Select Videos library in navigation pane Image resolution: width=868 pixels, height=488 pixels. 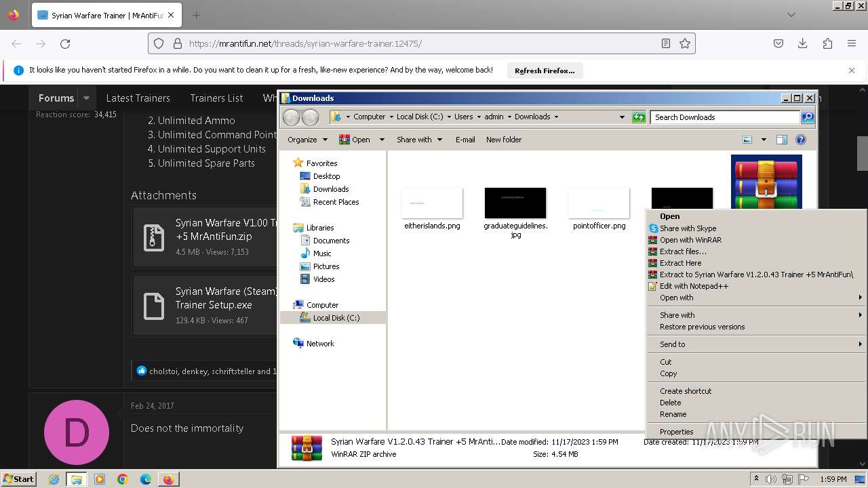[x=323, y=279]
